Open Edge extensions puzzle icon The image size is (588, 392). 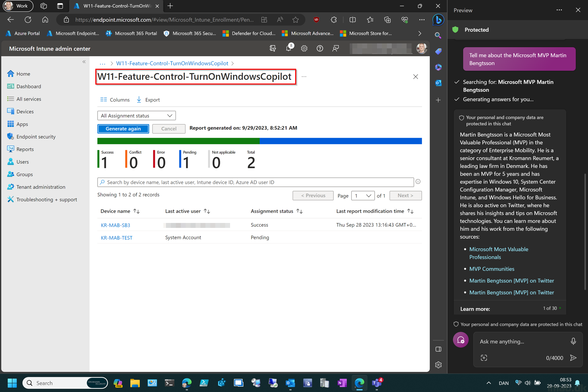[334, 20]
